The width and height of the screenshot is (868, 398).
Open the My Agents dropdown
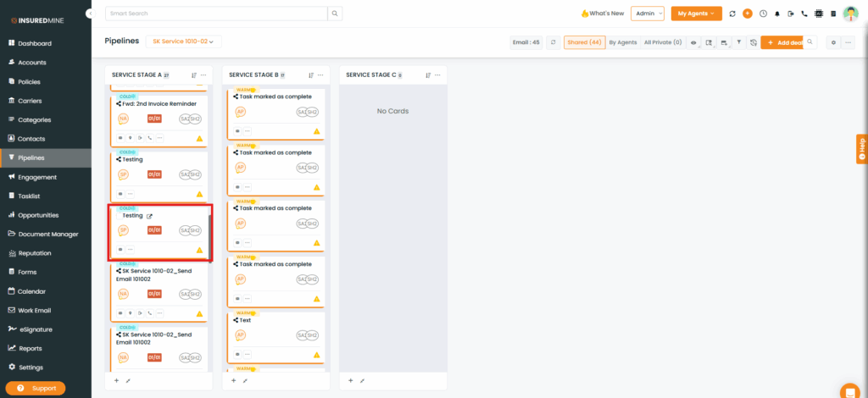[x=695, y=14]
